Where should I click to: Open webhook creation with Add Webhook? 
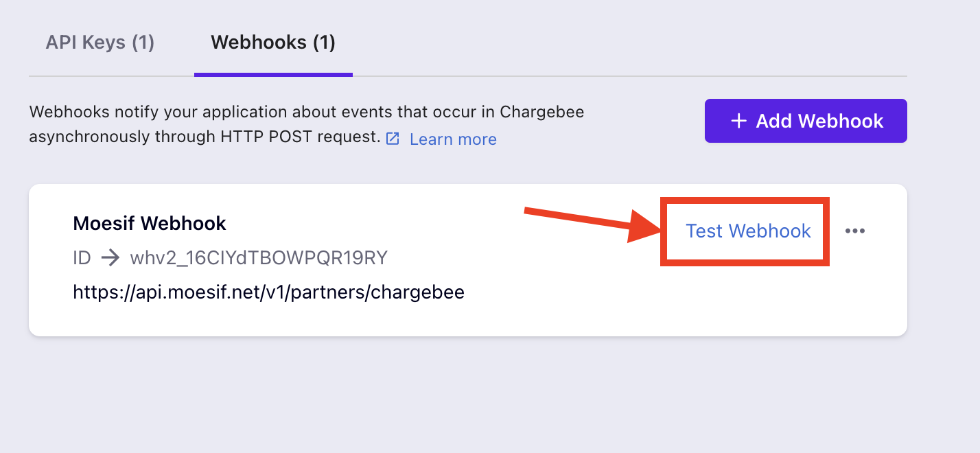point(805,120)
